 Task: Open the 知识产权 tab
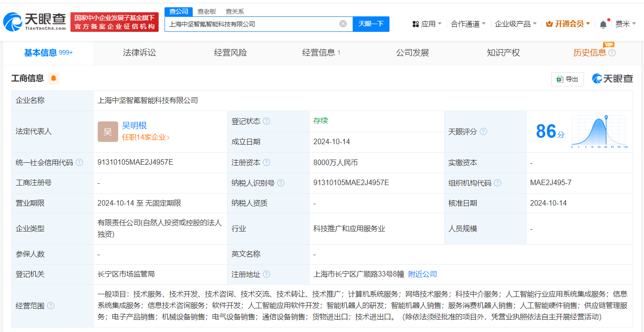pyautogui.click(x=503, y=53)
